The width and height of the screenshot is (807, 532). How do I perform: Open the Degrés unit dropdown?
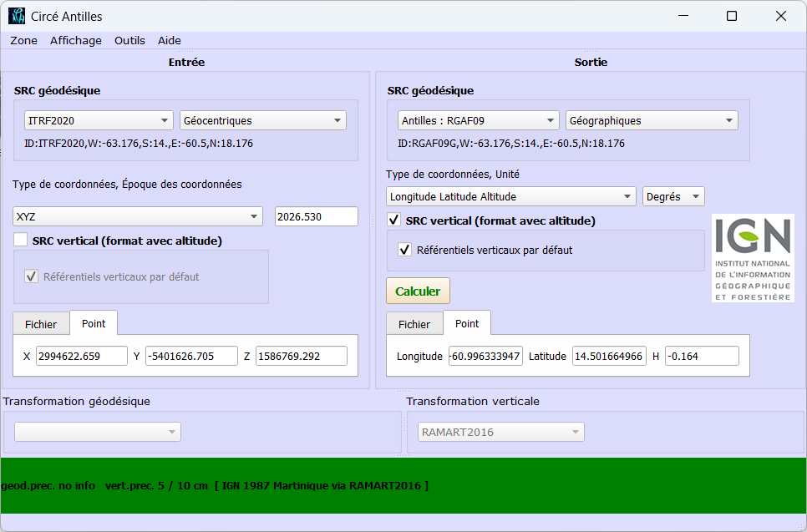[673, 196]
